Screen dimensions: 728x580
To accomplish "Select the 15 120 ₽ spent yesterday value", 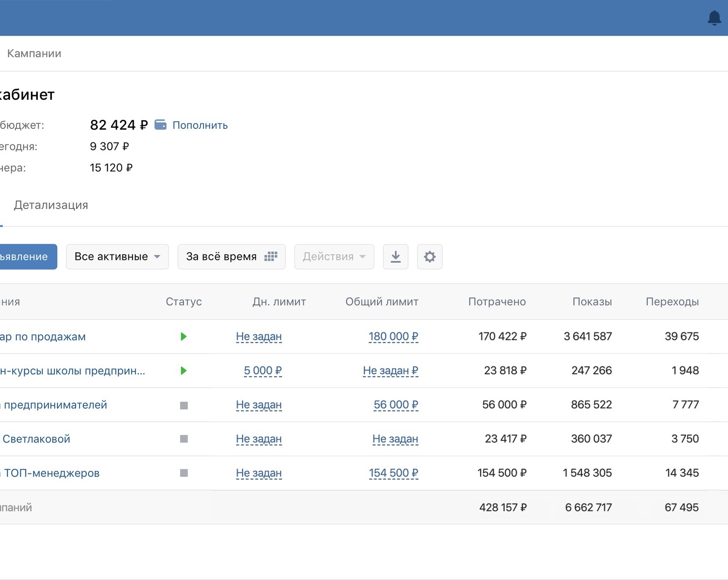I will [x=111, y=168].
